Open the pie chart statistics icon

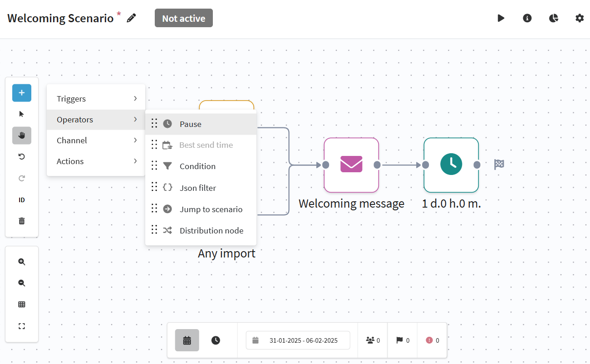tap(553, 18)
